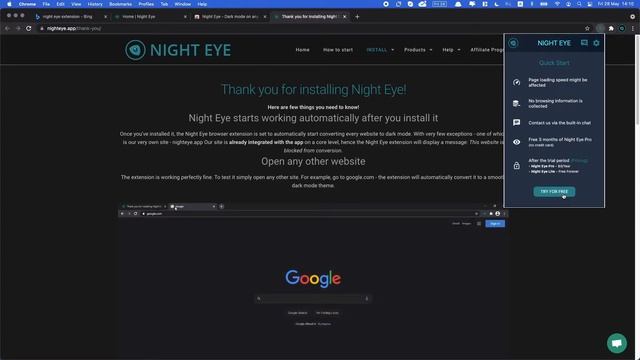Expand the Products dropdown menu
Viewport: 640px width, 360px height.
point(418,50)
